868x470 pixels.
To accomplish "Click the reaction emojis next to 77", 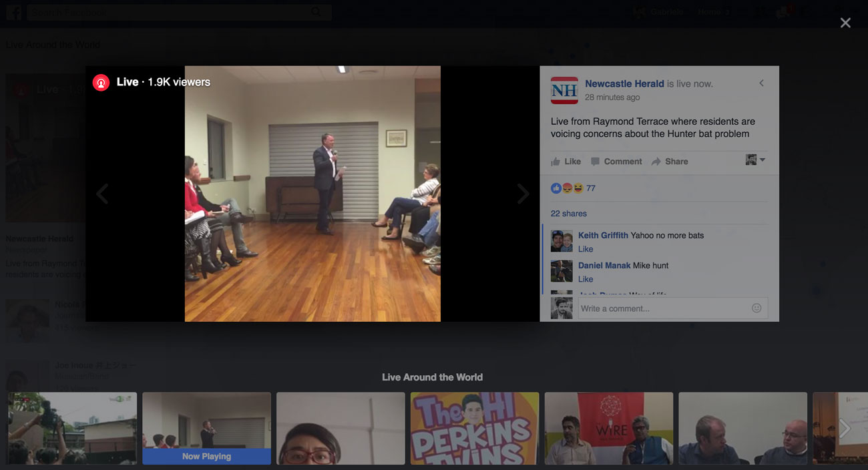I will tap(567, 188).
